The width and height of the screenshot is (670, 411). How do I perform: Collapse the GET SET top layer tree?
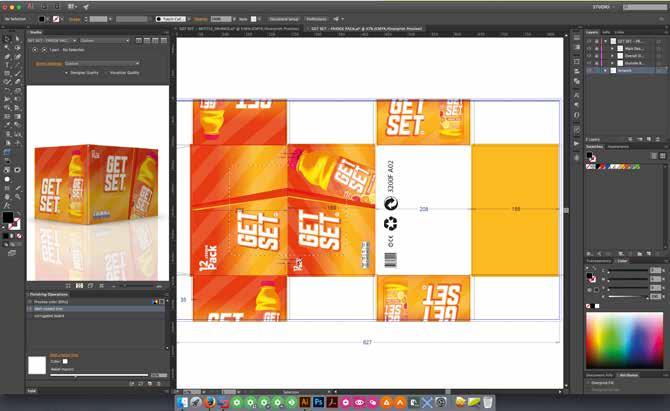pos(605,41)
